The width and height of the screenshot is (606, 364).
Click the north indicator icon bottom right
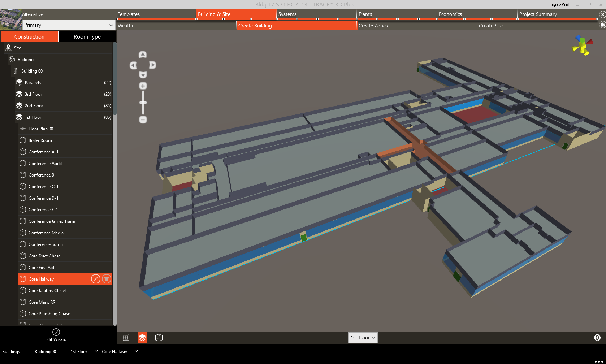pos(598,337)
